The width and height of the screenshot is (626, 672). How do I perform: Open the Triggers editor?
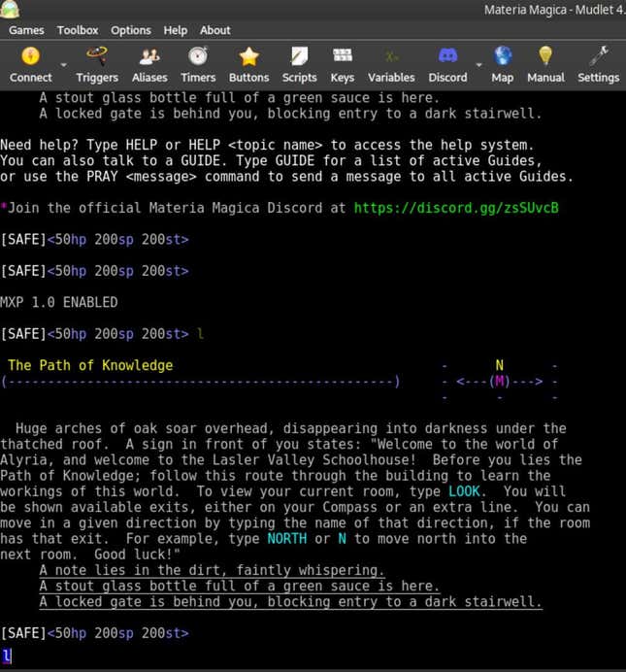97,65
